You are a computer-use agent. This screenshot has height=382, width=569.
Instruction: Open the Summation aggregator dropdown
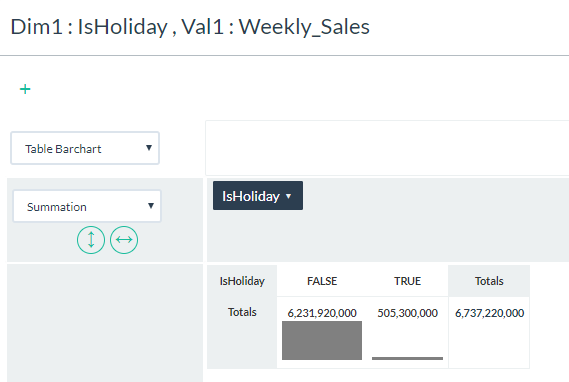[87, 206]
